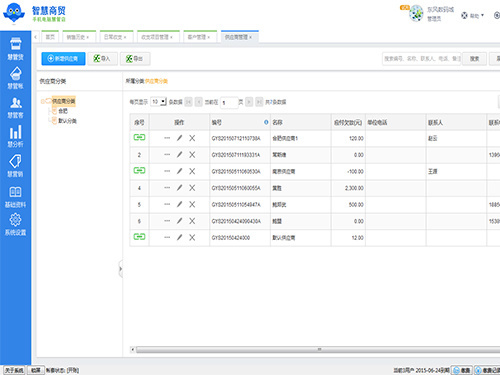Go to the previous page of results
Screen dimensions: 500x375
tap(199, 102)
